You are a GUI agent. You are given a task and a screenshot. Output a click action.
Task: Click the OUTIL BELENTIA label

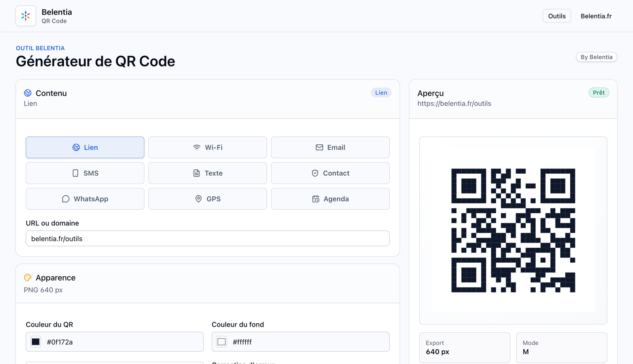[x=40, y=48]
